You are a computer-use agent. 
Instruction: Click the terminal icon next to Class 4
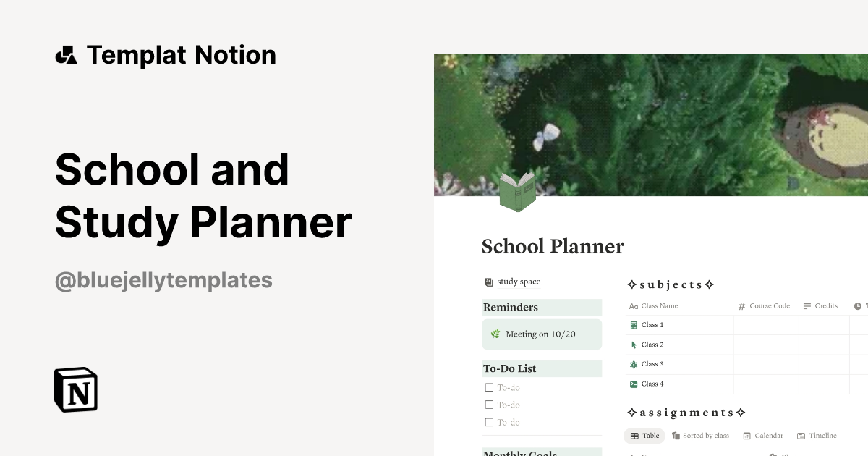[x=635, y=384]
